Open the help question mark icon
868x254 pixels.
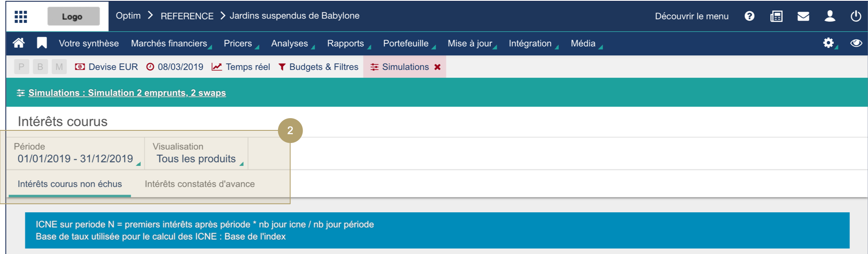(749, 16)
